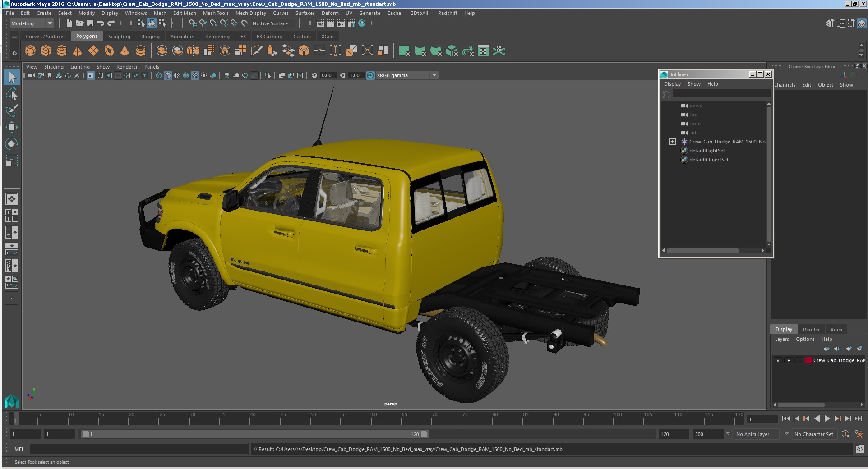868x469 pixels.
Task: Click the UV editor checker shelf icon
Action: (483, 51)
